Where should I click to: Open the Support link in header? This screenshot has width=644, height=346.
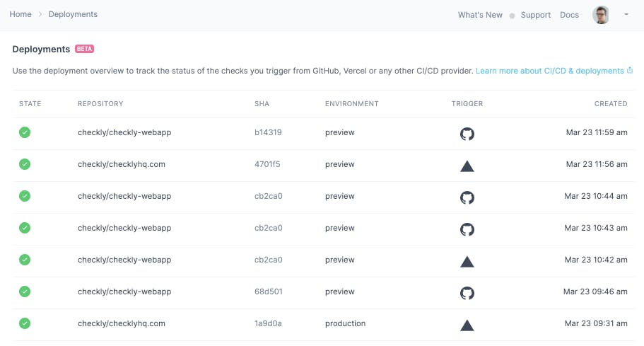(536, 15)
